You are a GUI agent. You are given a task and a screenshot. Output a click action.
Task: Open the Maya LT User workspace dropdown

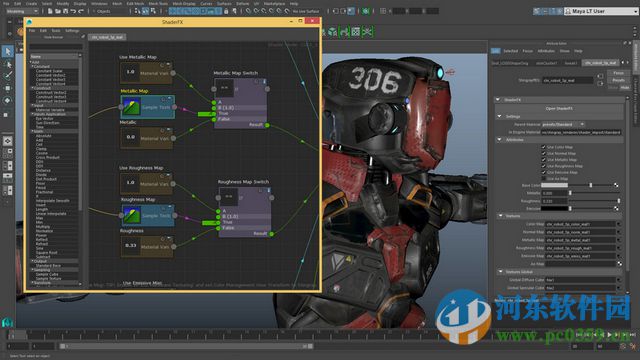click(x=601, y=11)
